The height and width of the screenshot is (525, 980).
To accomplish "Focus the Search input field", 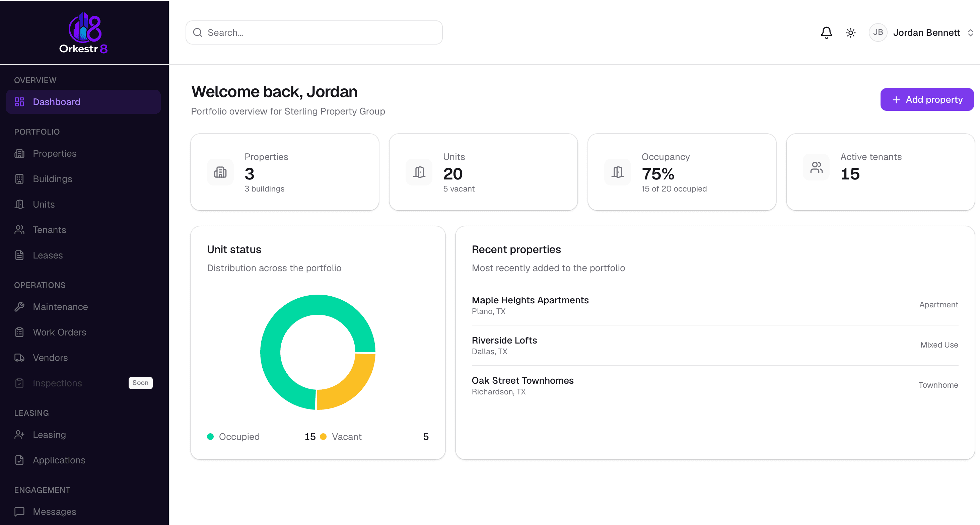I will coord(314,33).
